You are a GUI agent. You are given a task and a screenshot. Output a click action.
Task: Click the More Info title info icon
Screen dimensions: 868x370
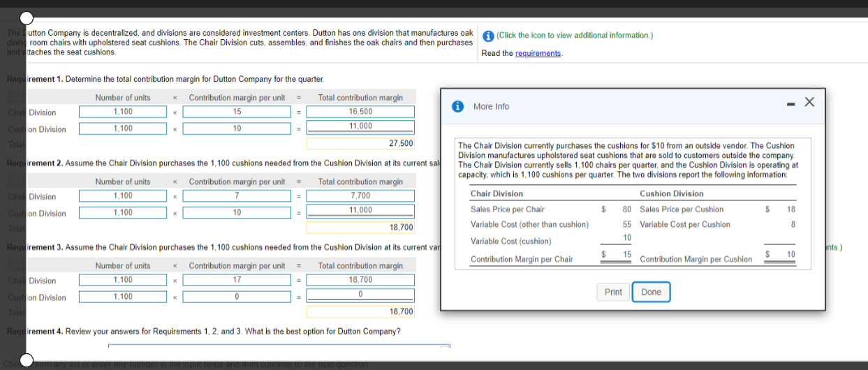[458, 107]
